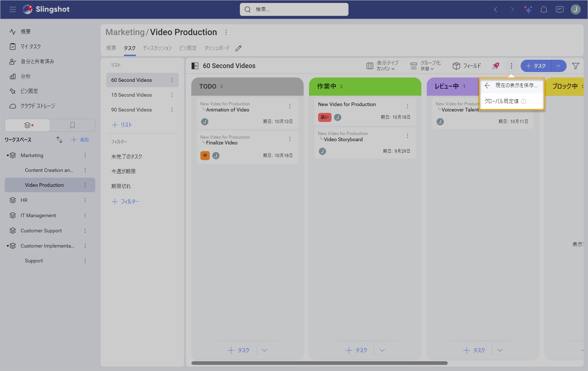Screen dimensions: 588x371
Task: Open the 分析 section in the sidebar
Action: [x=25, y=76]
